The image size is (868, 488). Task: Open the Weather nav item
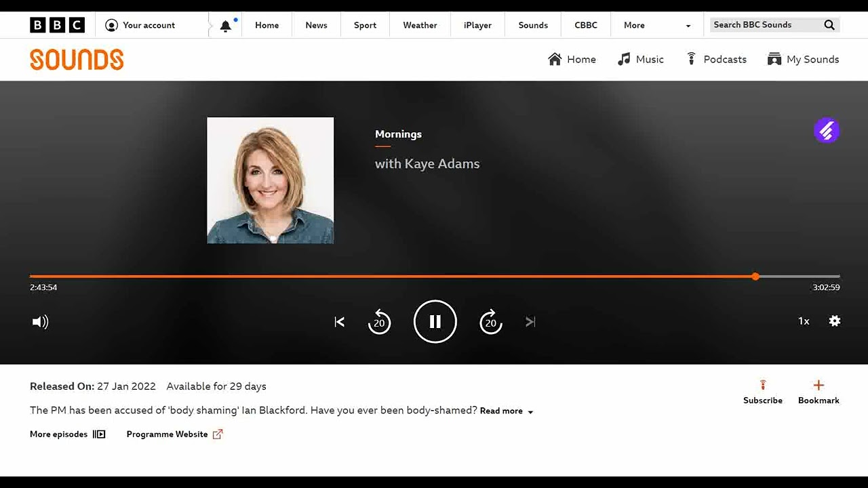tap(420, 25)
